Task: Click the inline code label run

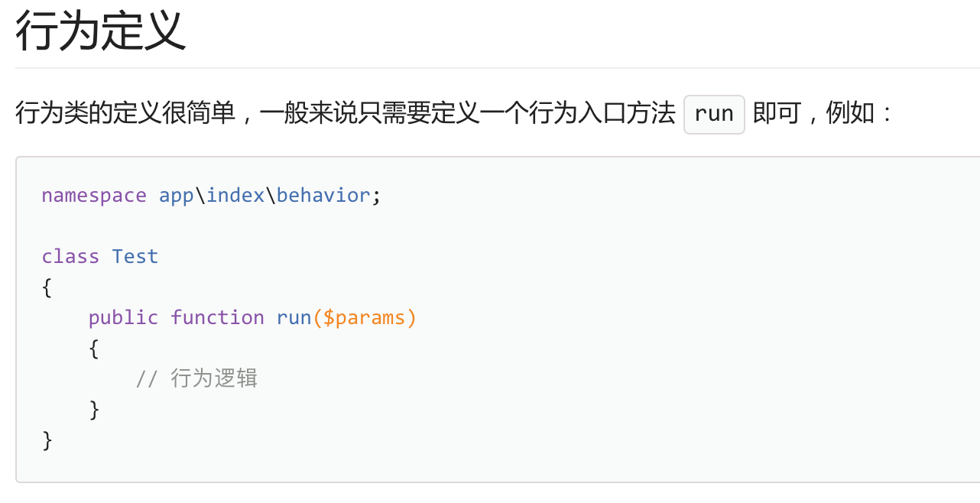Action: click(x=714, y=115)
